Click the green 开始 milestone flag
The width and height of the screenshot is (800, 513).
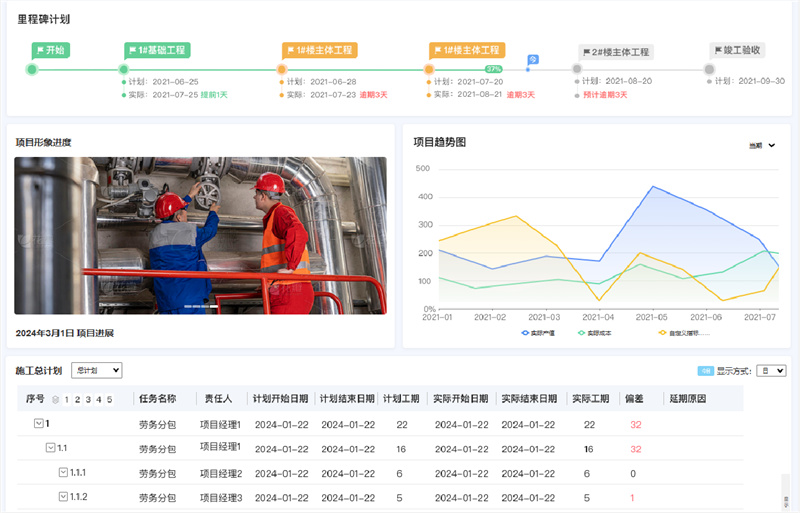[x=50, y=49]
